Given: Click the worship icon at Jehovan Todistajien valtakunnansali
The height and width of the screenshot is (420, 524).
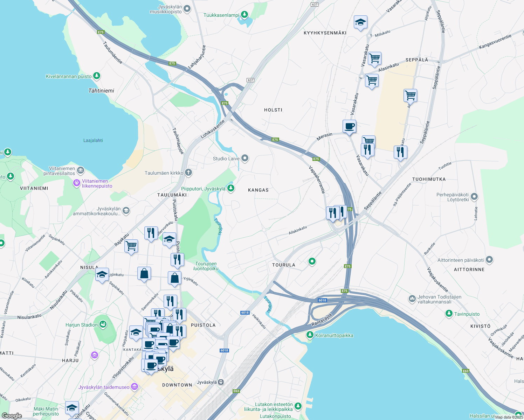Looking at the screenshot, I should [x=413, y=298].
